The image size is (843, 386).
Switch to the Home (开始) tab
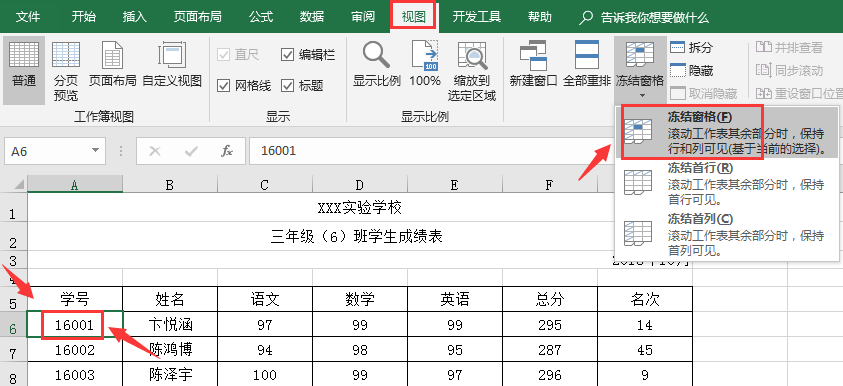84,17
